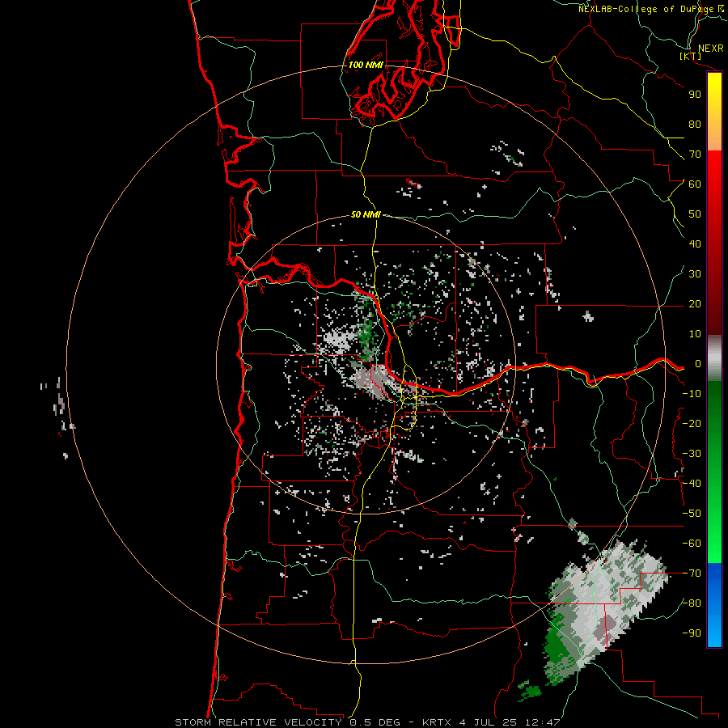Click the 0 value on the velocity scale
Viewport: 728px width, 728px height.
click(x=697, y=363)
